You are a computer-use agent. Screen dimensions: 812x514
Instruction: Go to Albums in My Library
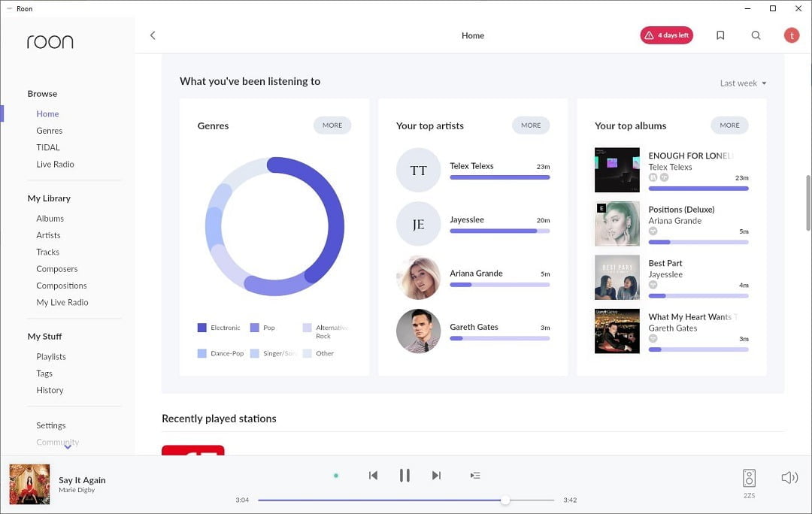(50, 219)
